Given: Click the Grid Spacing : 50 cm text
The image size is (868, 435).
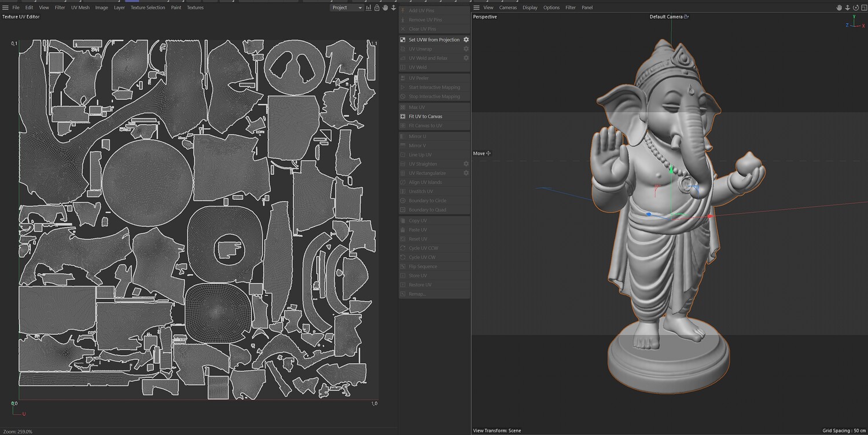Looking at the screenshot, I should click(844, 431).
